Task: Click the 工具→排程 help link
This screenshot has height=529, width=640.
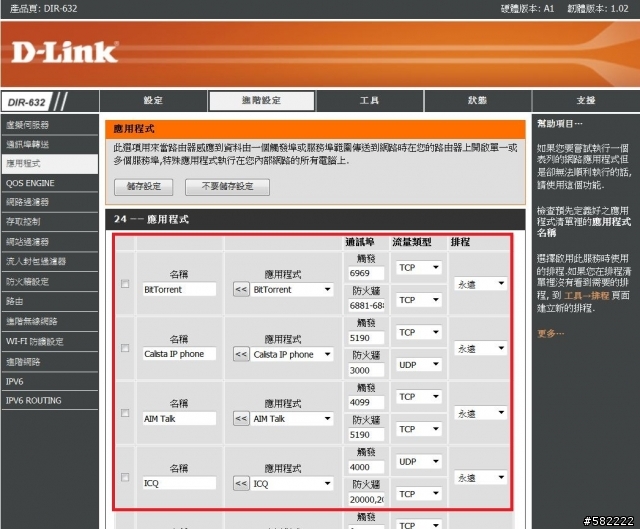Action: point(587,296)
